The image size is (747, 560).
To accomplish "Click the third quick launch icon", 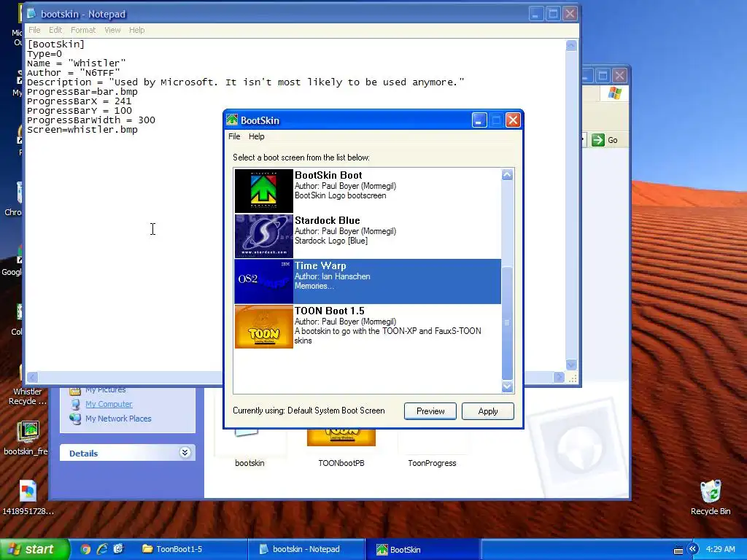I will (x=118, y=549).
